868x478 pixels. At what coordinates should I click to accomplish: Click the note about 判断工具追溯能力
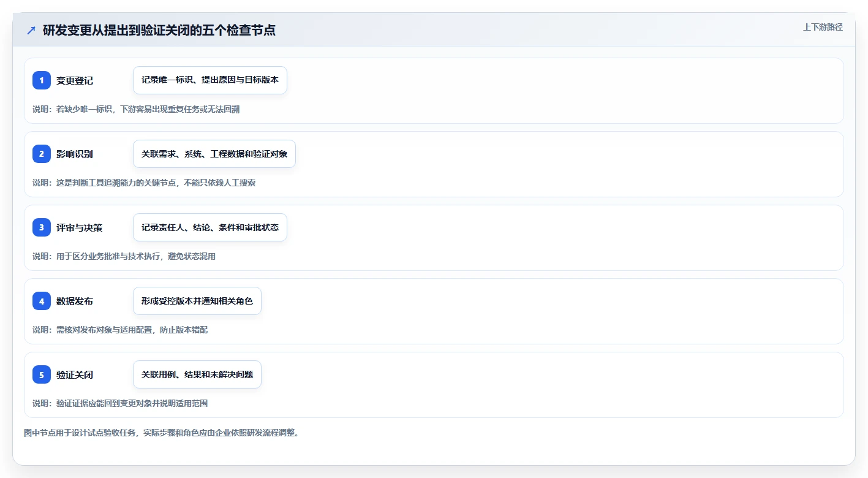click(144, 183)
